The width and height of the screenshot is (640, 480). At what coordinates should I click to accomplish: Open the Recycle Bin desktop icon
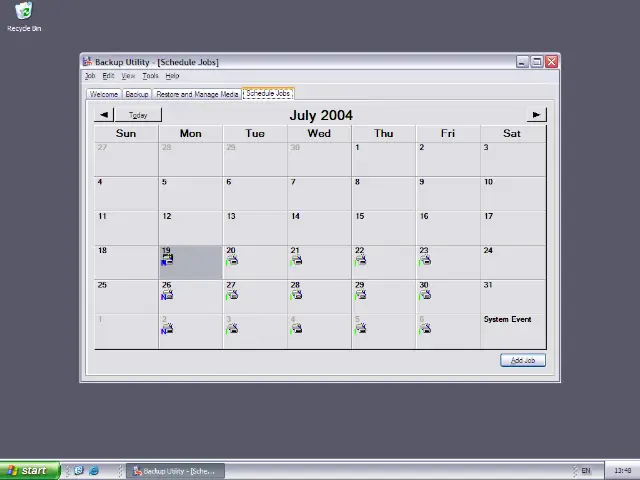(24, 17)
